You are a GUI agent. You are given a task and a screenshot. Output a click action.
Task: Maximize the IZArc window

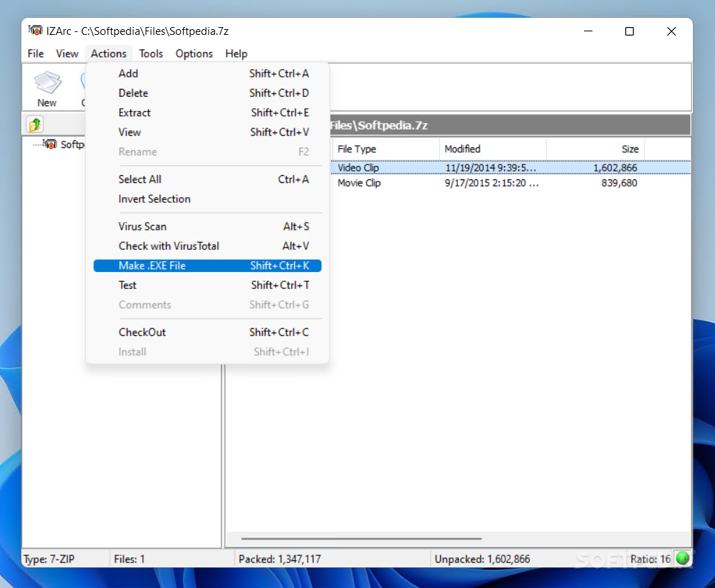[x=630, y=31]
